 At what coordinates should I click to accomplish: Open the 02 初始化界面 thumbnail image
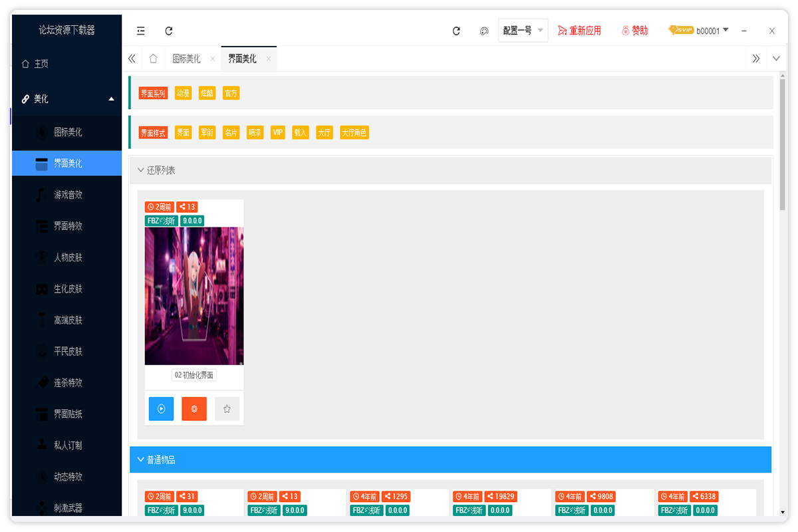pos(194,296)
